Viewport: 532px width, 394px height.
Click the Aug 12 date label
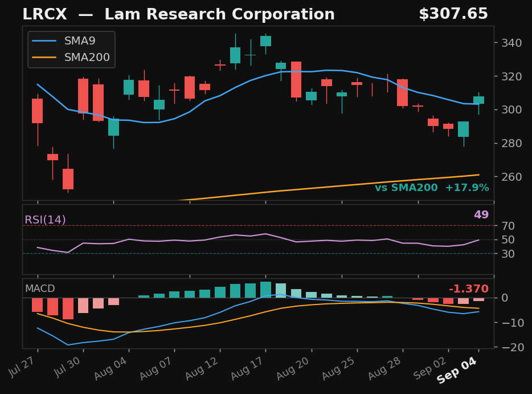click(202, 368)
